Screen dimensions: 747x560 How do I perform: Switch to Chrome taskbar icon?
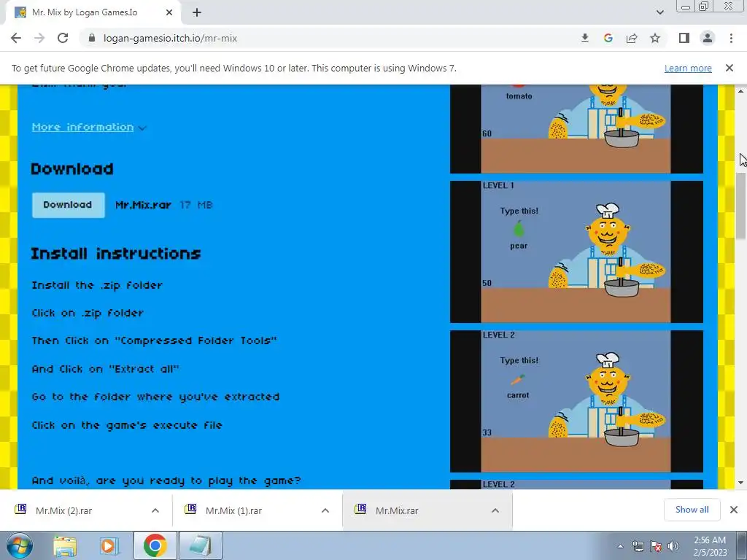tap(155, 545)
